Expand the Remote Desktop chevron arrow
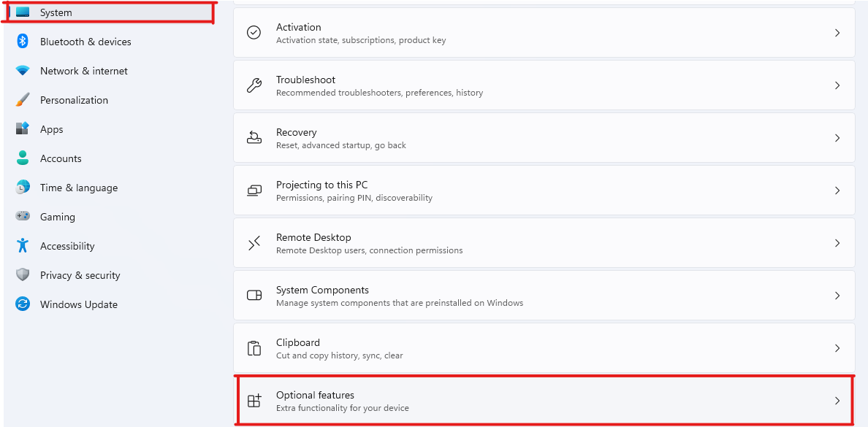The image size is (868, 427). pos(837,243)
